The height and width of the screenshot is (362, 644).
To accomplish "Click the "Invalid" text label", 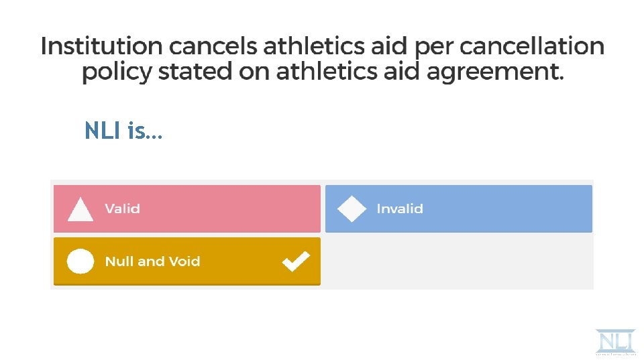I will click(x=400, y=208).
